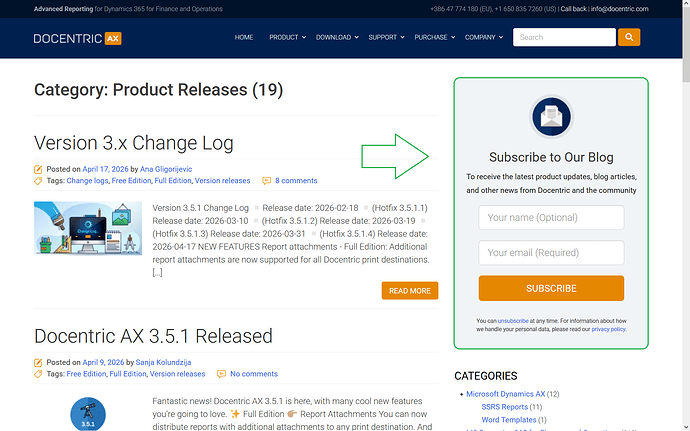This screenshot has width=690, height=431.
Task: Click the info@docentric.com email link
Action: pyautogui.click(x=619, y=9)
